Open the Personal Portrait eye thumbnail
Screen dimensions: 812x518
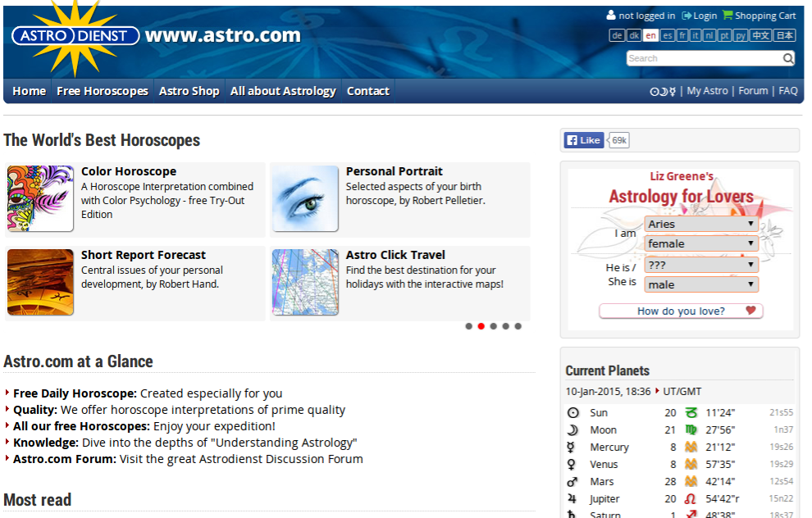click(306, 198)
